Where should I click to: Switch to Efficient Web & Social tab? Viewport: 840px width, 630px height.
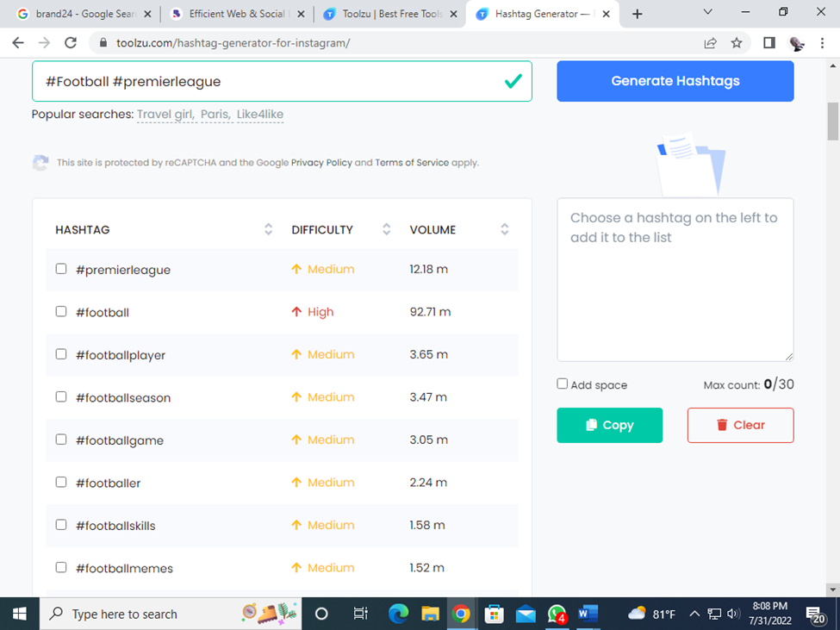click(x=237, y=14)
